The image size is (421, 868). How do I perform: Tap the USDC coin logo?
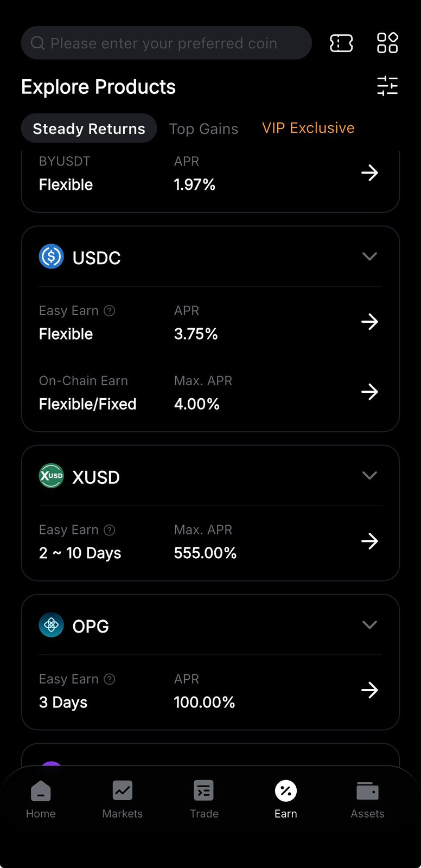tap(52, 257)
